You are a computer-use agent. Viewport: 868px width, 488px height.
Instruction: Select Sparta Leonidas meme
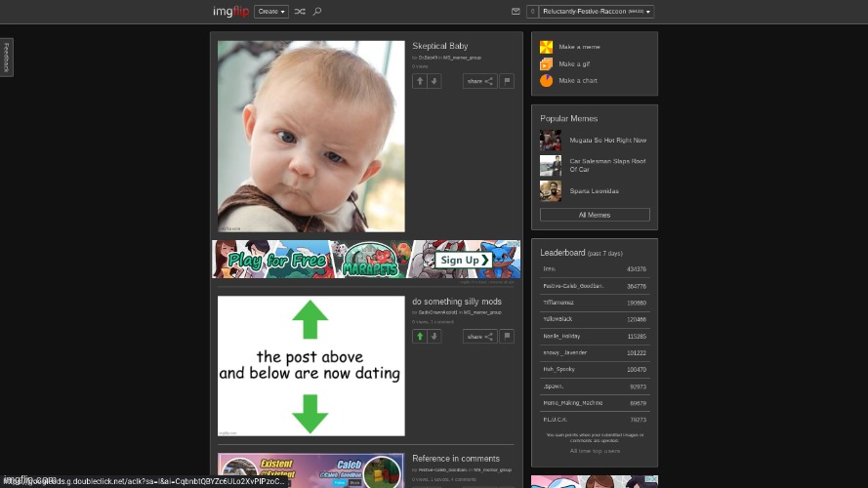[x=594, y=191]
